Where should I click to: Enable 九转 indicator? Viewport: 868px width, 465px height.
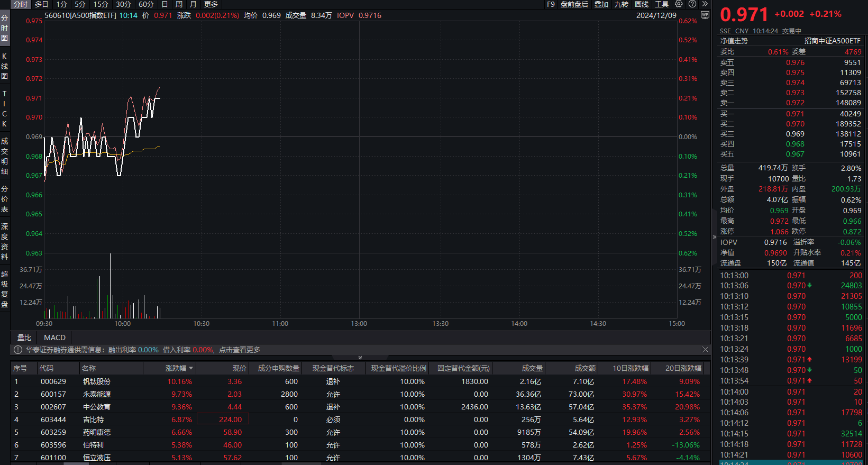(621, 4)
